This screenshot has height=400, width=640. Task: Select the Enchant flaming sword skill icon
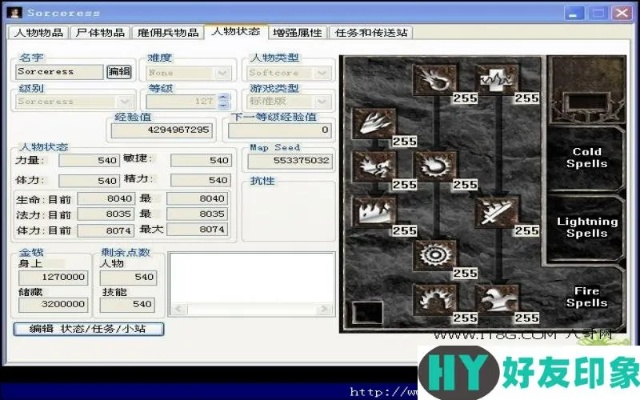point(497,211)
